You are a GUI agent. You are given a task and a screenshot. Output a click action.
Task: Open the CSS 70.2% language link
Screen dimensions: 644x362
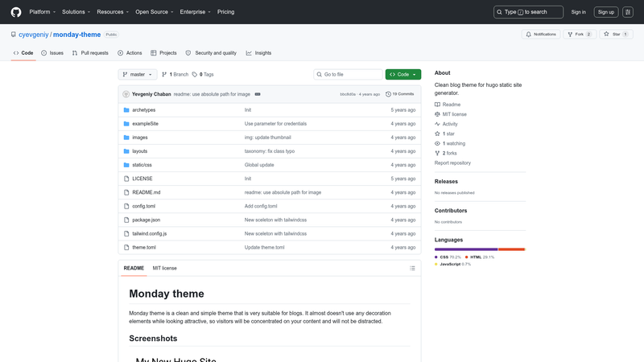(448, 257)
